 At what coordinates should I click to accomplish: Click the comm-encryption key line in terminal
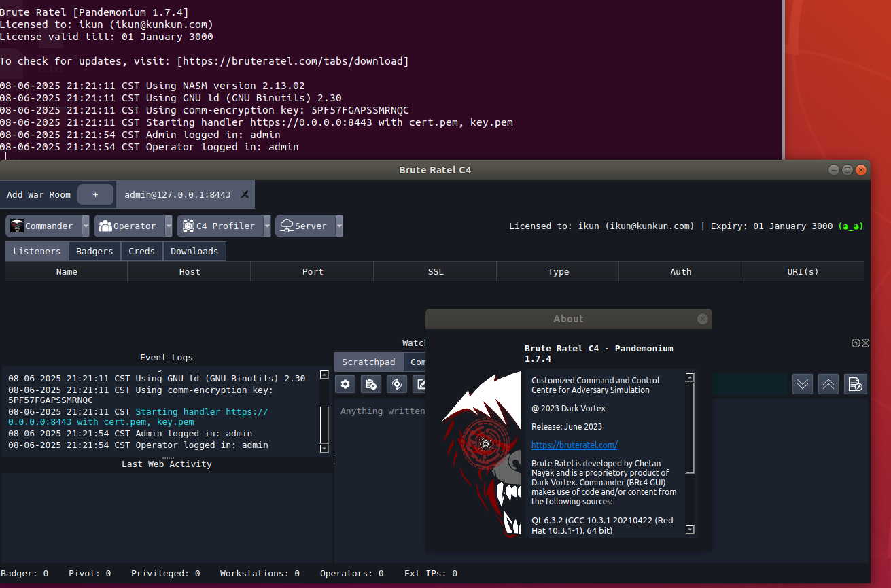(205, 110)
